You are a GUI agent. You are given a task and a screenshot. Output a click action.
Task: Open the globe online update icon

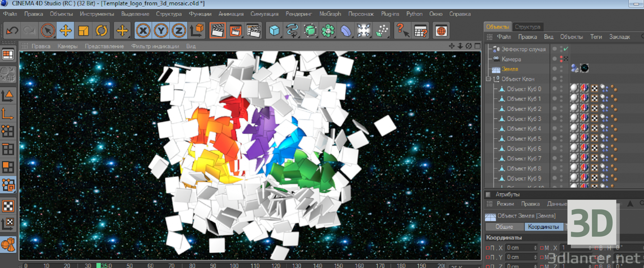(441, 31)
